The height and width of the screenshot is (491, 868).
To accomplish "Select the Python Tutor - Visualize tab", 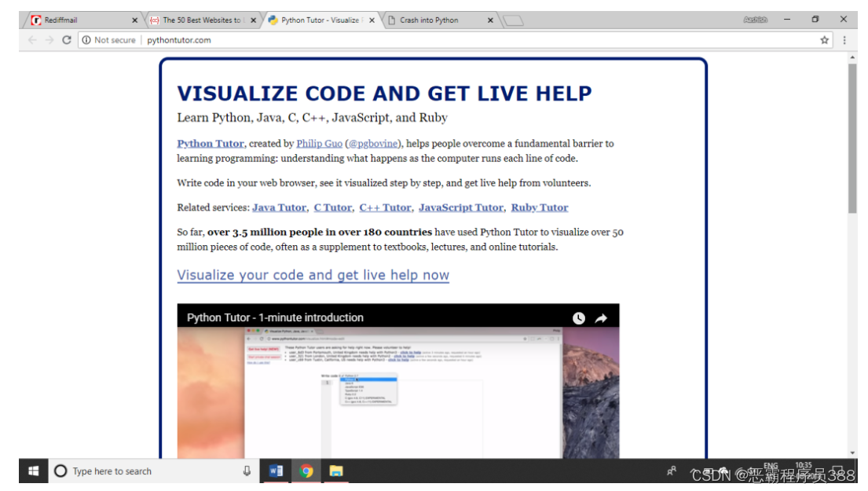I will click(x=321, y=20).
